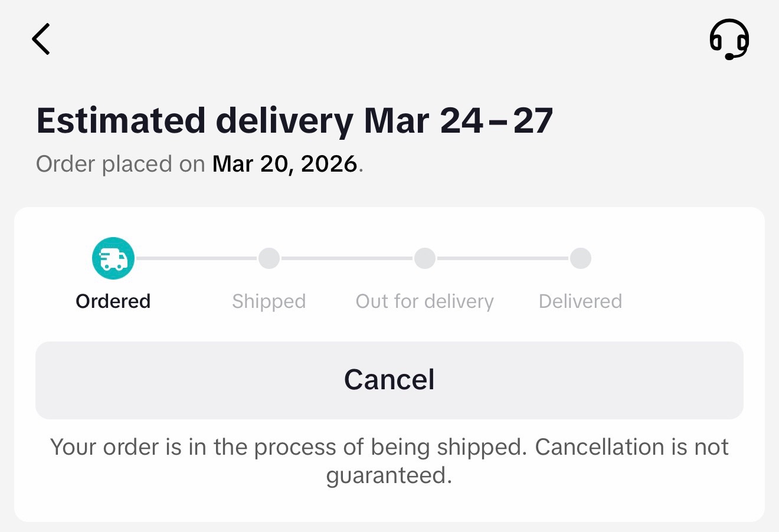This screenshot has width=779, height=532.
Task: Tap the Mar 20, 2026 order date
Action: [x=285, y=164]
